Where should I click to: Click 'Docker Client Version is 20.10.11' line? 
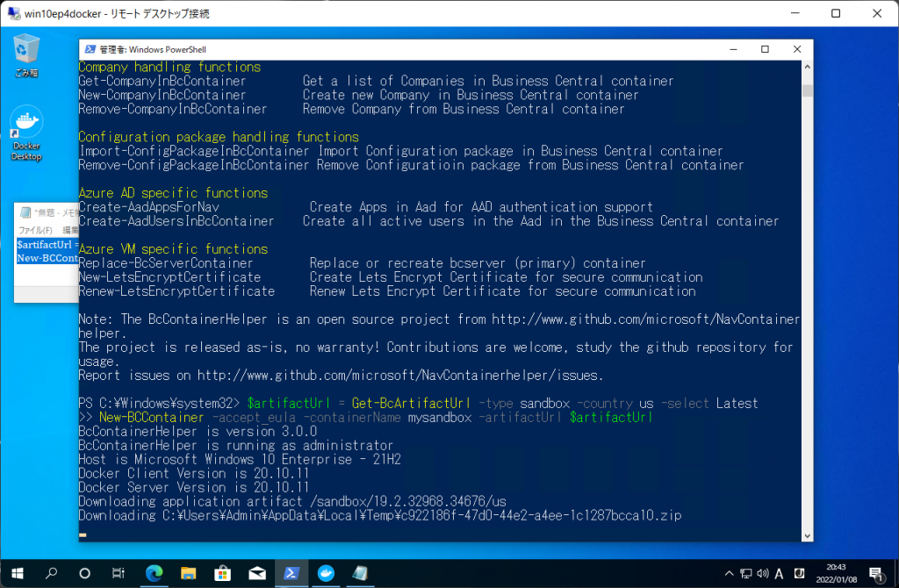(x=194, y=473)
